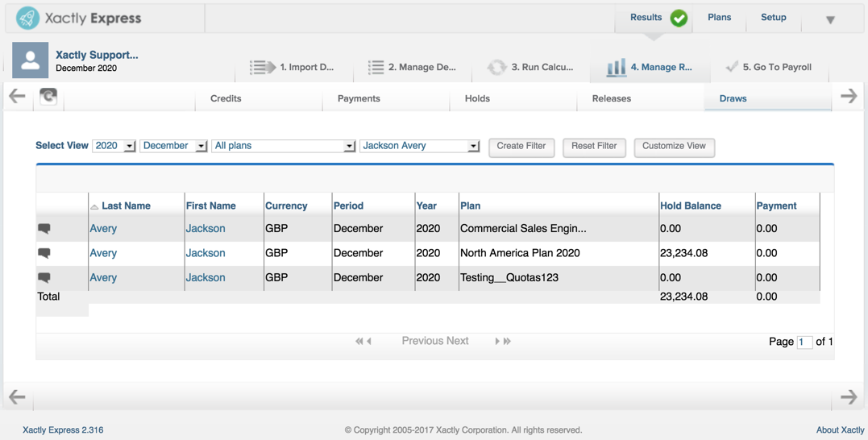Click the Xactly Support... account name

(x=97, y=55)
